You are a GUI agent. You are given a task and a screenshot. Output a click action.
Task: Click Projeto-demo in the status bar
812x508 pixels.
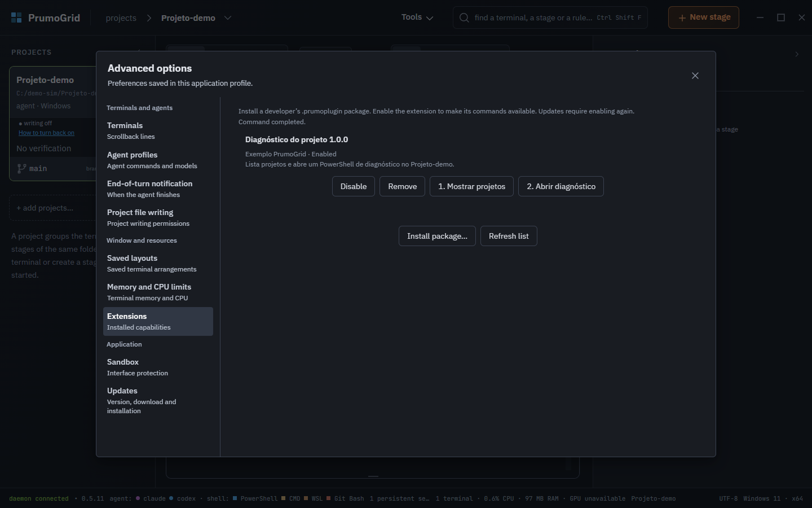(653, 498)
